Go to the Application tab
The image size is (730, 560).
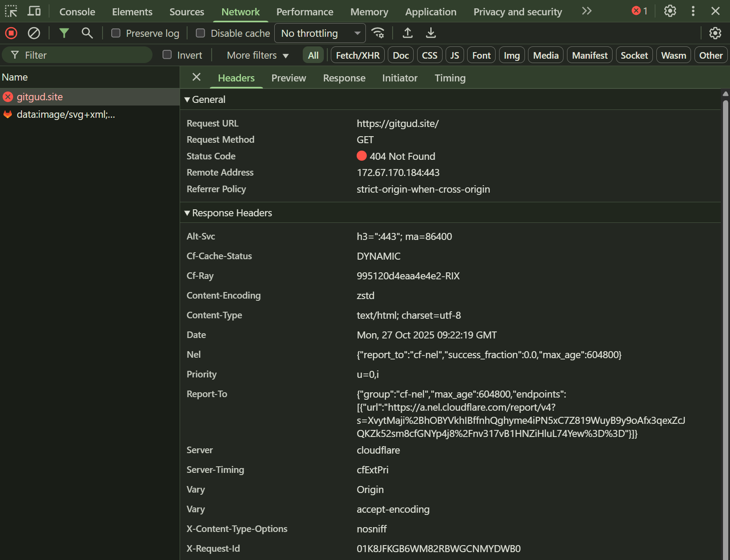[x=431, y=12]
